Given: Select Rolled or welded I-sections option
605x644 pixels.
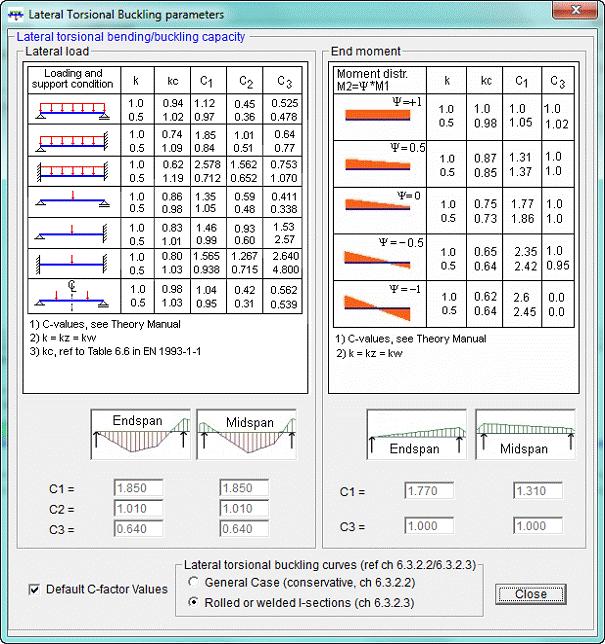Looking at the screenshot, I should [193, 602].
